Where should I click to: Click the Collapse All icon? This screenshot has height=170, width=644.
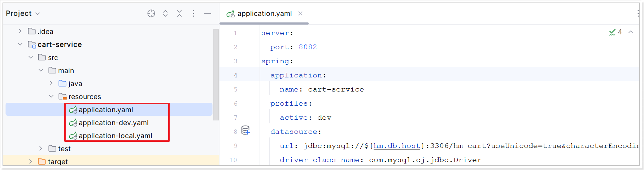point(179,13)
